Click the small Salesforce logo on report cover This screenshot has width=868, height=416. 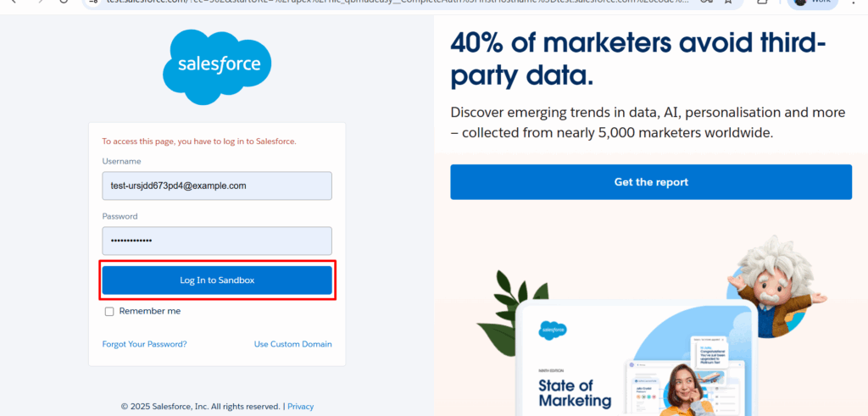[553, 330]
